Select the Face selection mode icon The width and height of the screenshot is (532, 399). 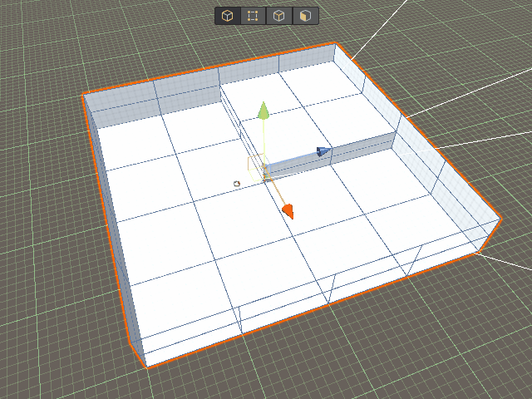[x=306, y=16]
